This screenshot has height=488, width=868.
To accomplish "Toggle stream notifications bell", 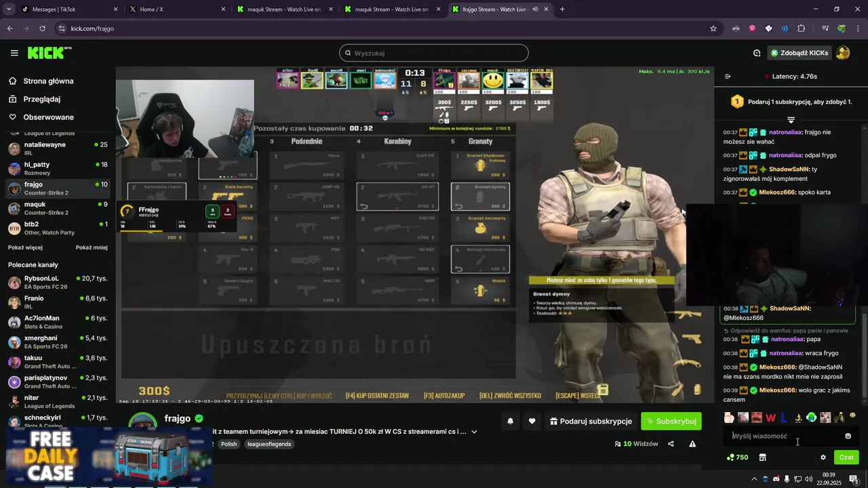I will (x=510, y=421).
